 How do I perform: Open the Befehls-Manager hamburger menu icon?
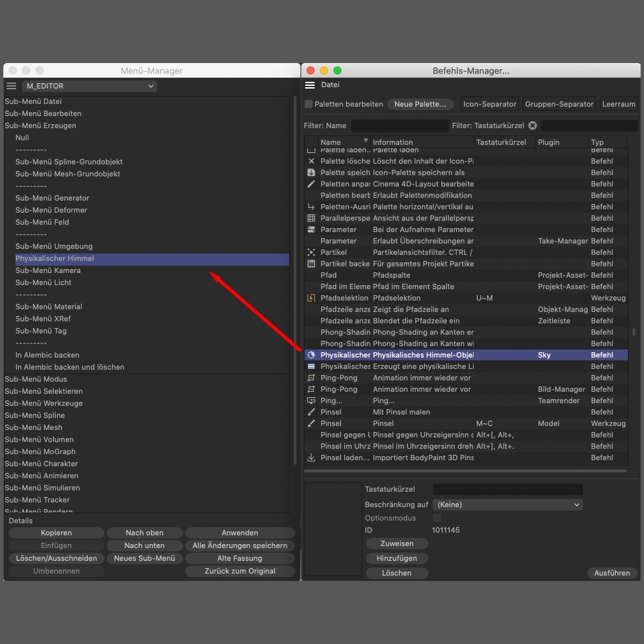pos(310,85)
